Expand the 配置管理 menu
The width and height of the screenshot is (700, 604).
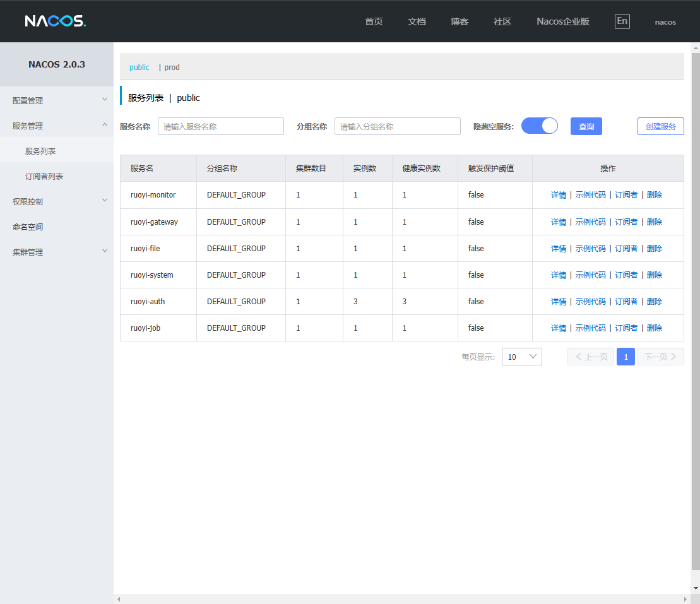pyautogui.click(x=57, y=100)
